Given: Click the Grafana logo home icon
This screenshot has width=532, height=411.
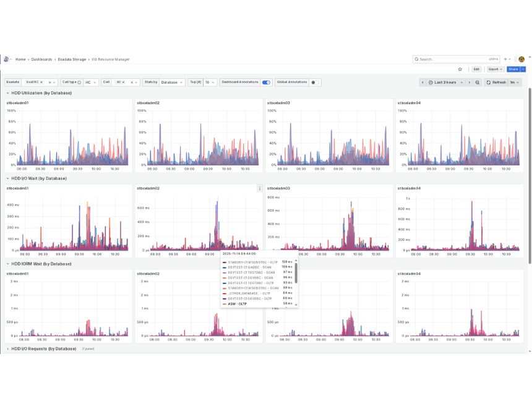Looking at the screenshot, I should [x=7, y=59].
